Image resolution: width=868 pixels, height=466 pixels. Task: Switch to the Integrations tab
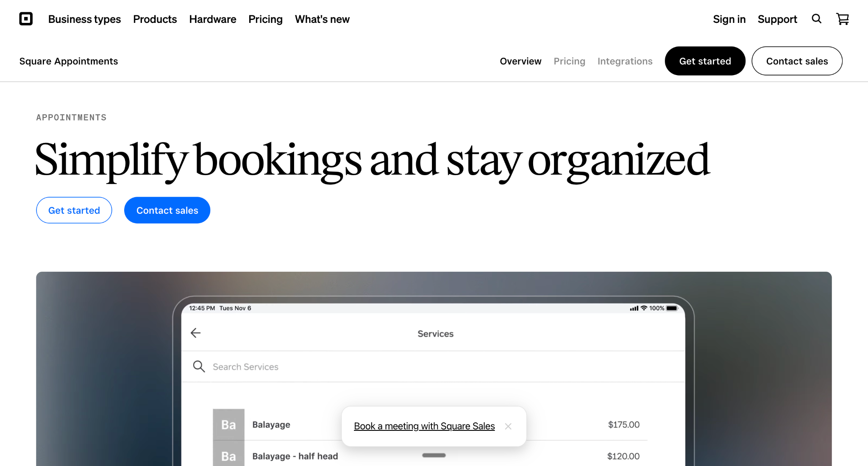(625, 61)
